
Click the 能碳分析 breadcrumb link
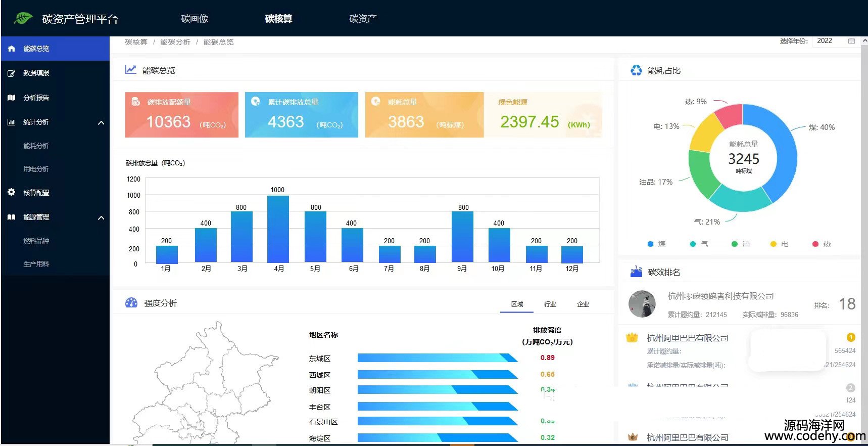point(175,42)
